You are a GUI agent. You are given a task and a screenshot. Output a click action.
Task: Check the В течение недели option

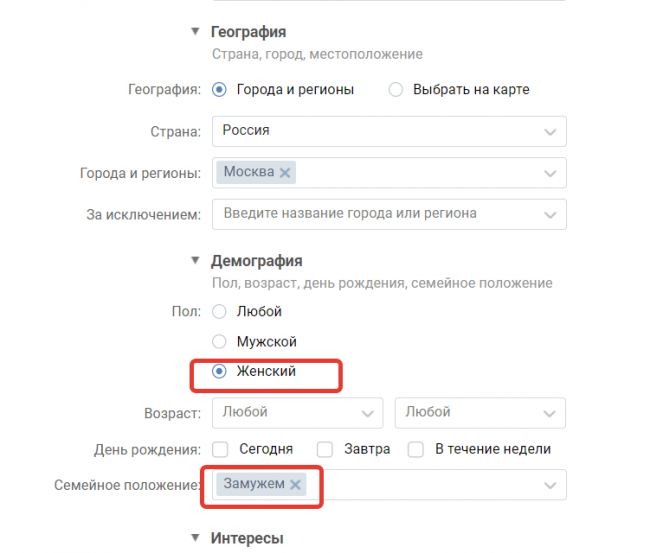415,449
